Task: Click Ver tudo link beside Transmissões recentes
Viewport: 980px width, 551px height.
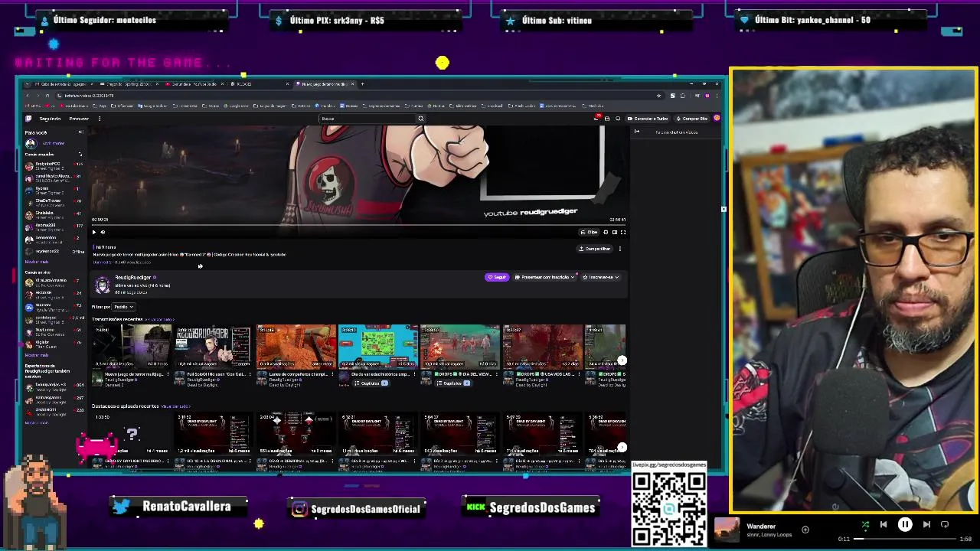Action: pos(159,319)
